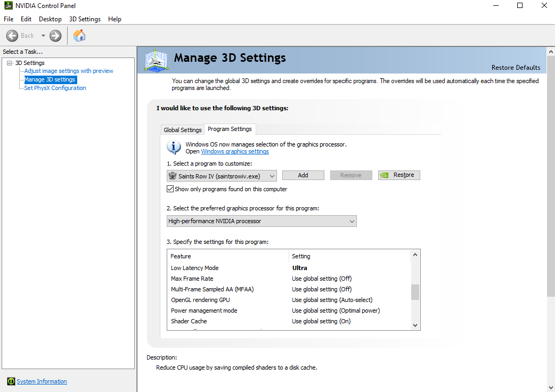Image resolution: width=555 pixels, height=392 pixels.
Task: Click Restore Defaults in the header
Action: tap(515, 68)
